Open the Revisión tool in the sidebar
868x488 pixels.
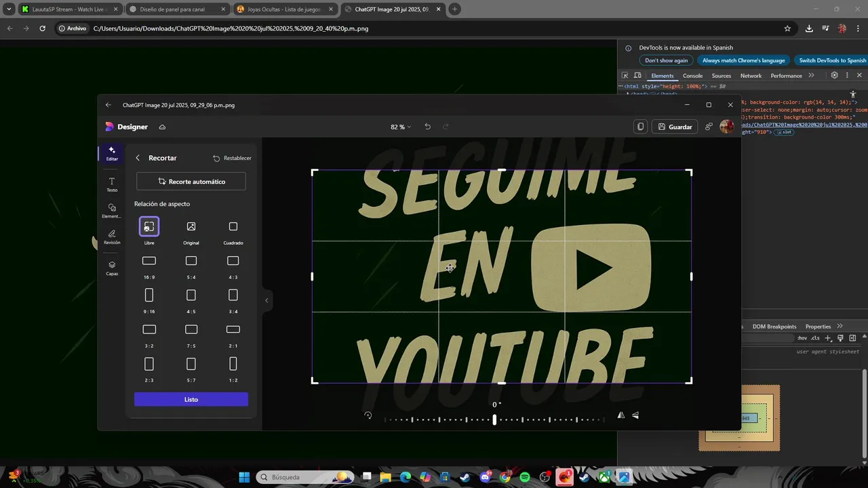(x=112, y=237)
